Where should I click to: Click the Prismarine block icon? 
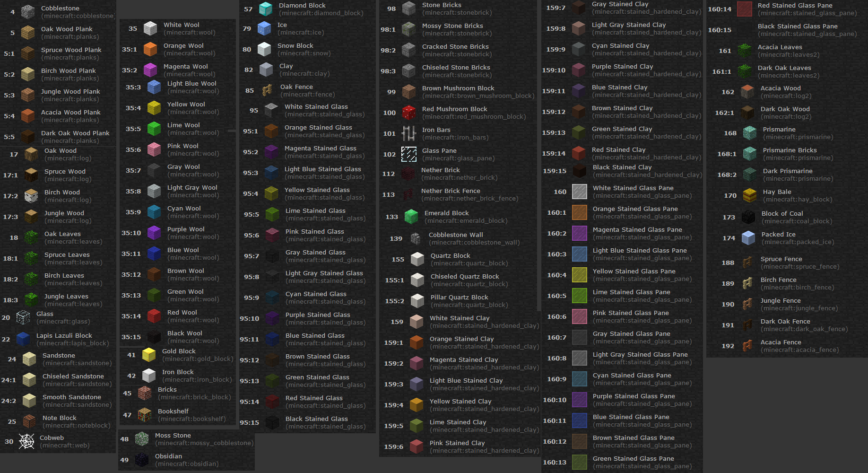750,133
